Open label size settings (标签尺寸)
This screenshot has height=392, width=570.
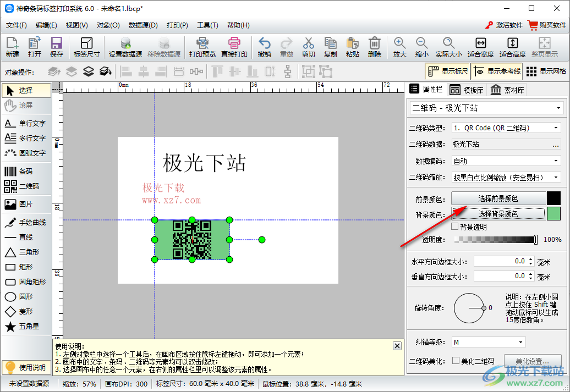86,47
